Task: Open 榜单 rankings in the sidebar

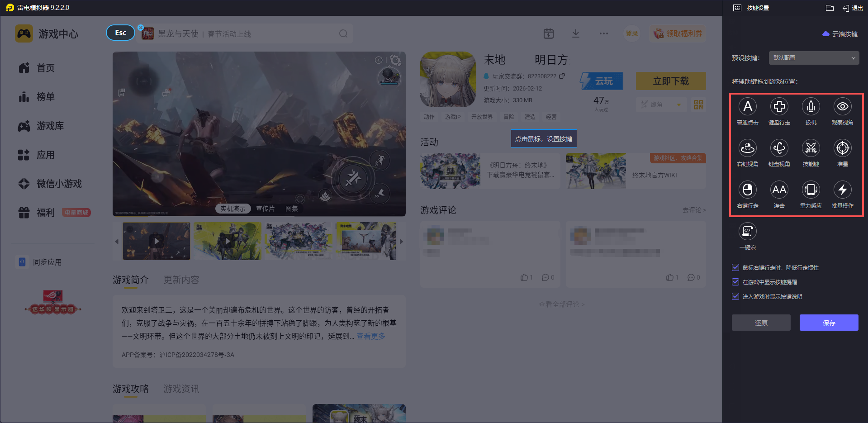Action: (37, 97)
